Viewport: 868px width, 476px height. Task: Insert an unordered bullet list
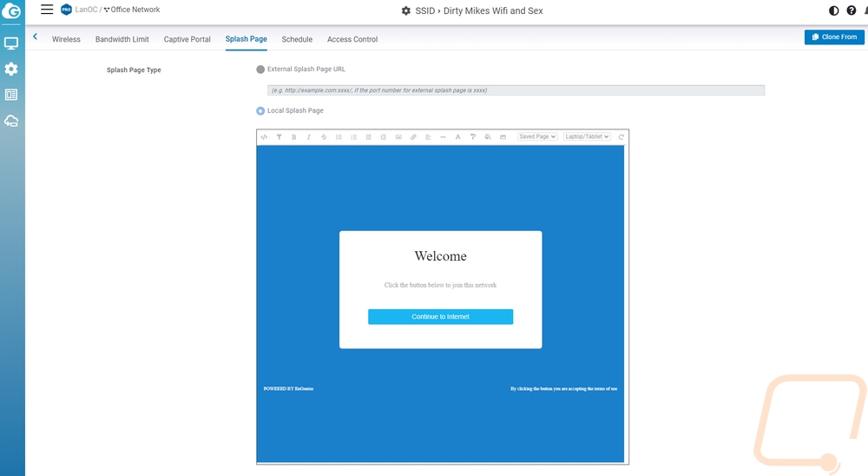(x=339, y=137)
